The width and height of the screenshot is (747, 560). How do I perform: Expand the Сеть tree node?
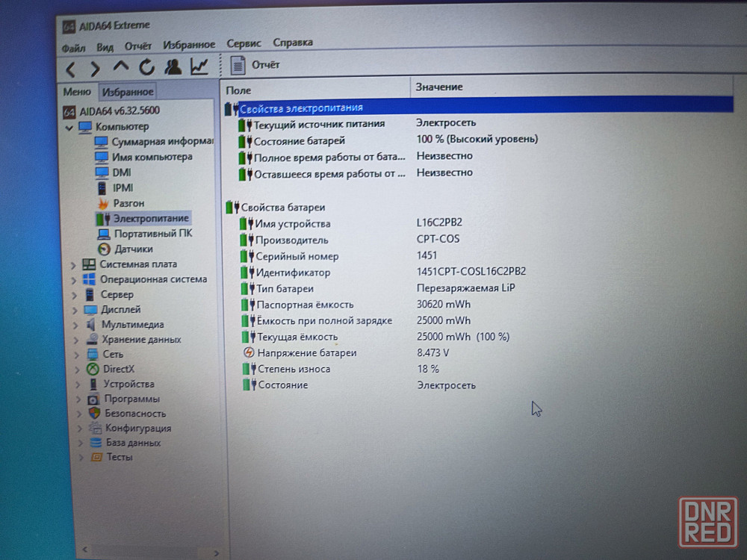point(77,355)
